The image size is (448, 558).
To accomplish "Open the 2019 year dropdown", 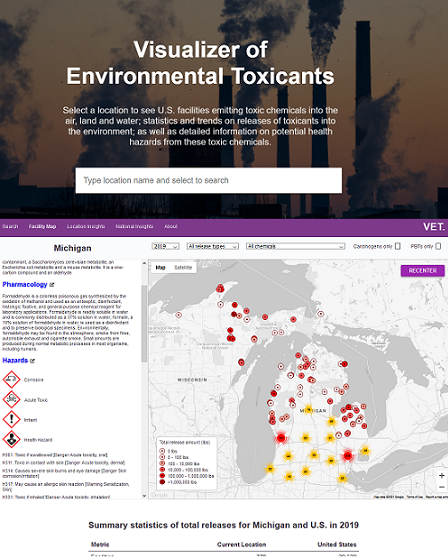I will coord(165,246).
